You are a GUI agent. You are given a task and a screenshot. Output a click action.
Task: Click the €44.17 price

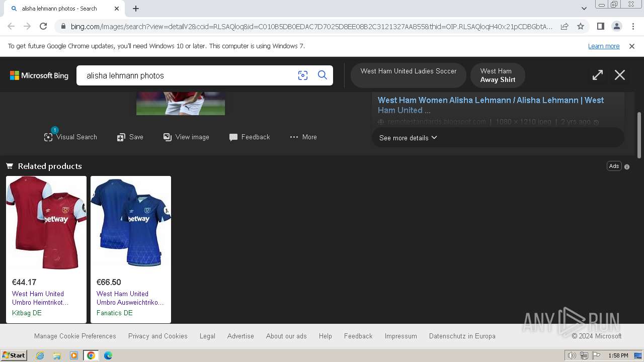(x=24, y=282)
